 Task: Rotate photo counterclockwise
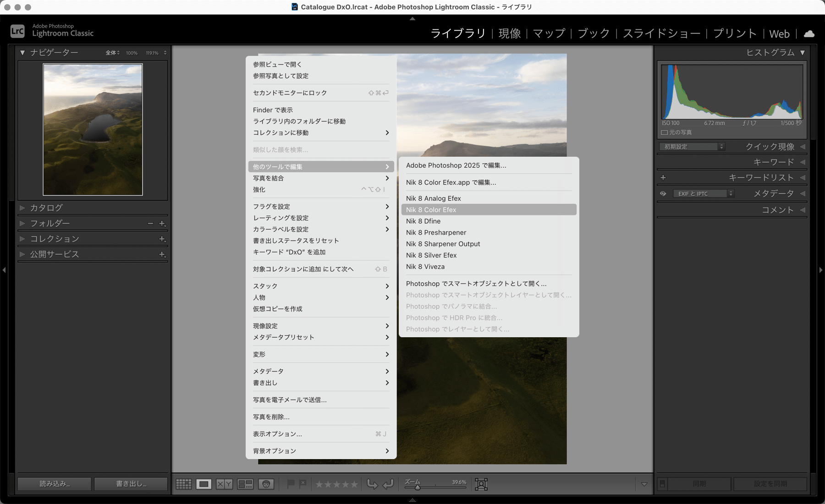point(372,484)
